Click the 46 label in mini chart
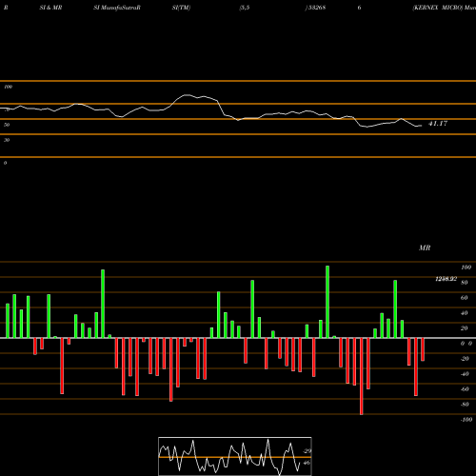Screen dimensions: 476x476 307,463
